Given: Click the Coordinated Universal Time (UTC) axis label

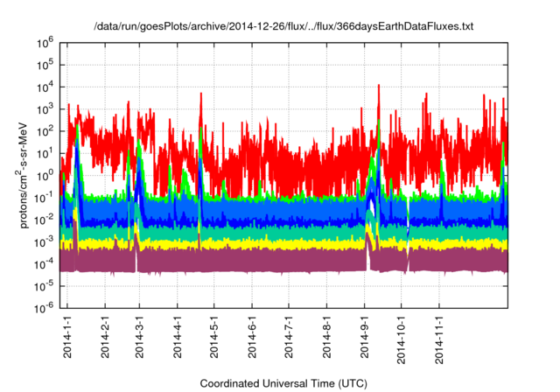Looking at the screenshot, I should (283, 383).
